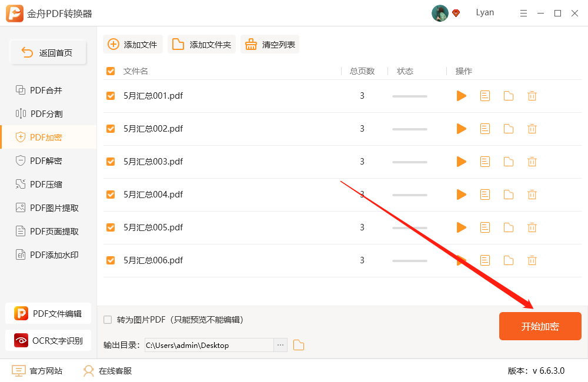Enable the 转为图片PDF option
588x382 pixels.
point(107,320)
